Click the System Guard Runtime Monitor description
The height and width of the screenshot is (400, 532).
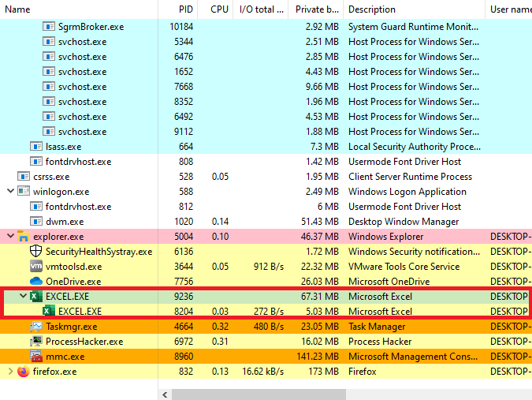tap(413, 27)
